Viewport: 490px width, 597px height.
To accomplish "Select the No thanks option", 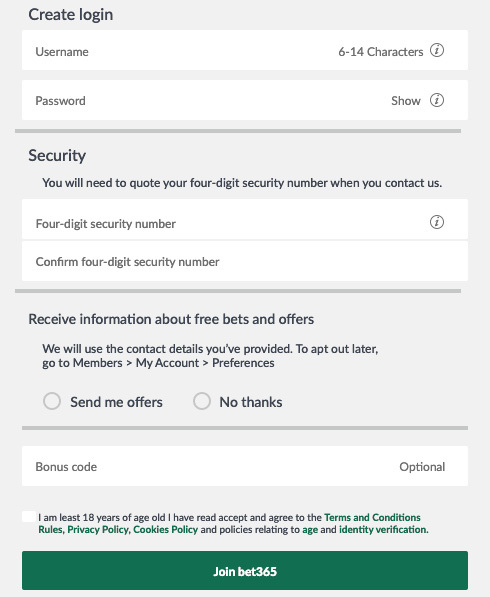I will pos(202,401).
